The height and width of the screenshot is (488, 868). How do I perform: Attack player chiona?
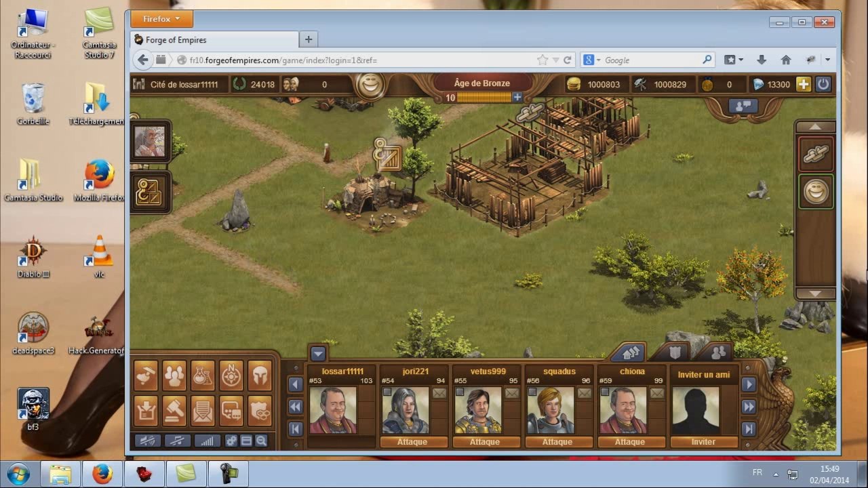pos(630,442)
